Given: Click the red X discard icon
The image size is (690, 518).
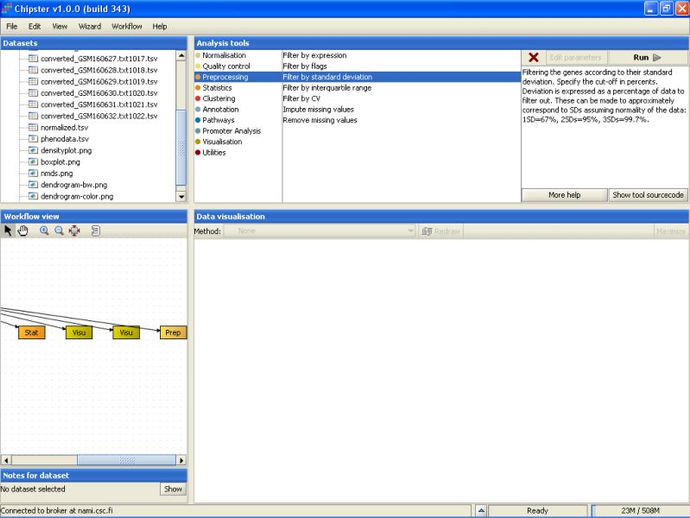Looking at the screenshot, I should tap(533, 57).
